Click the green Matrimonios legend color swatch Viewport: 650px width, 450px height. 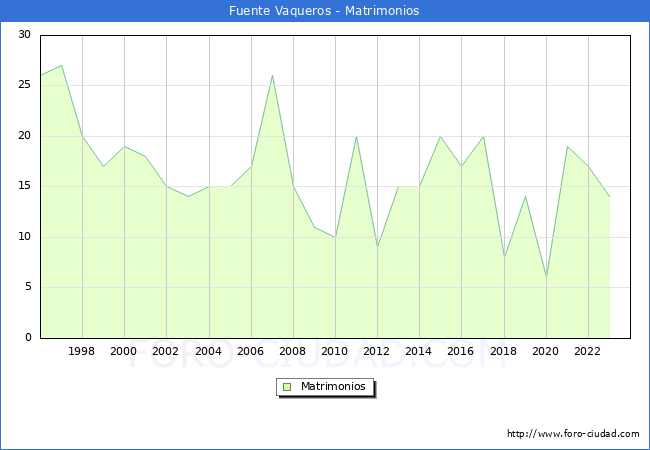(x=287, y=386)
